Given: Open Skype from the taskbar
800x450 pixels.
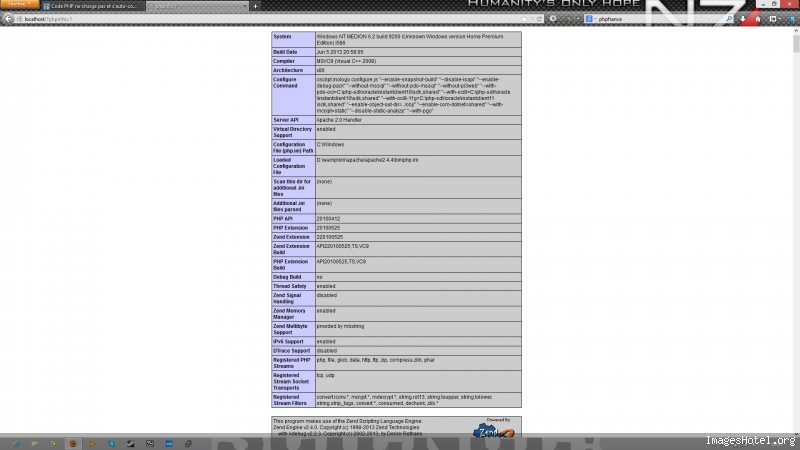Looking at the screenshot, I should (x=111, y=444).
